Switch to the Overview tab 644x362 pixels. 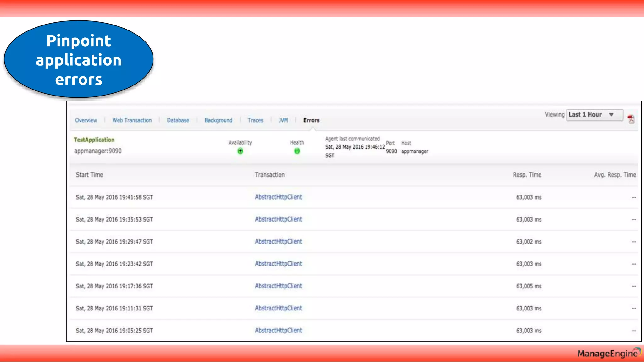pos(86,120)
